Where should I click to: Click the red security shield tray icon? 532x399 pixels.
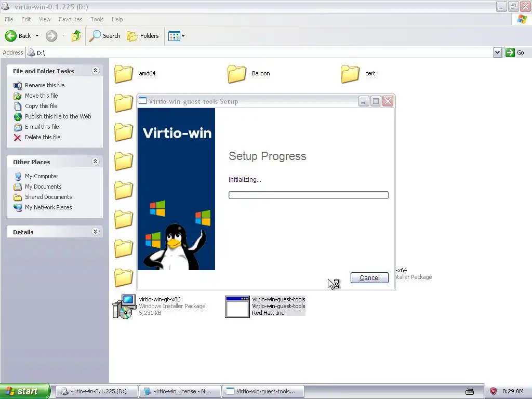pyautogui.click(x=494, y=391)
